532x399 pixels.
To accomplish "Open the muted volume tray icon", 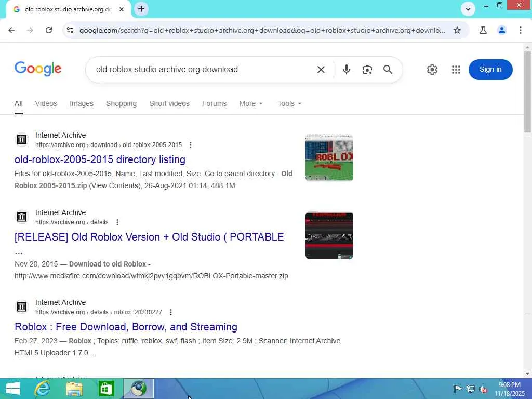I will [483, 389].
